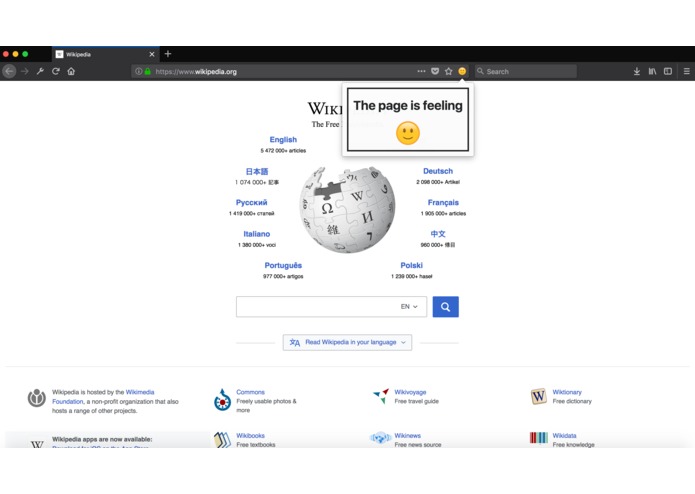Click '5 472 000+ articles' text

tap(283, 151)
